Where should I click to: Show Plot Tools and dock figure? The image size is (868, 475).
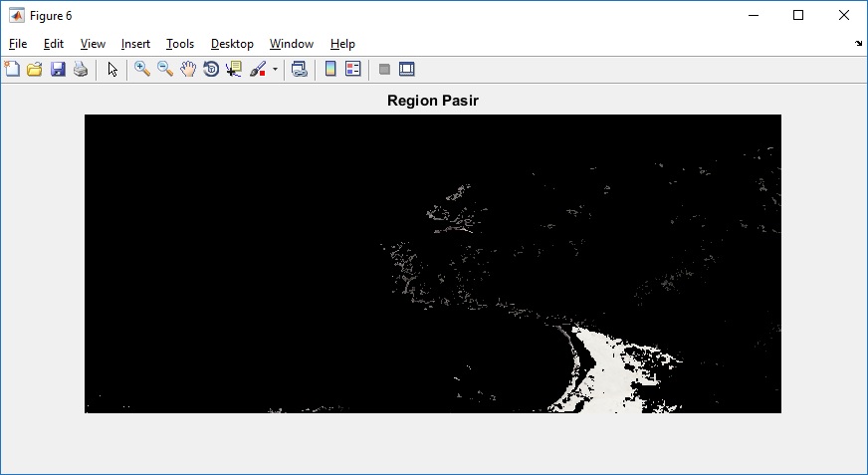(406, 70)
